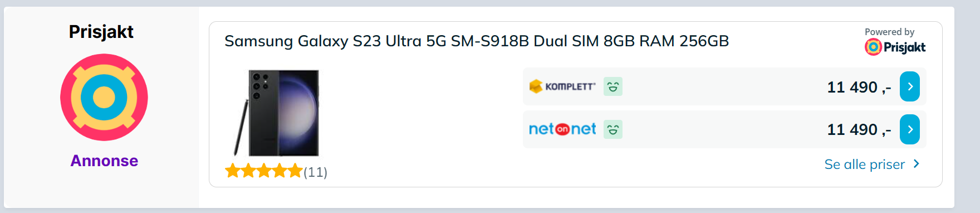Image resolution: width=980 pixels, height=213 pixels.
Task: Click the Komplett price 11 490,-
Action: click(859, 87)
